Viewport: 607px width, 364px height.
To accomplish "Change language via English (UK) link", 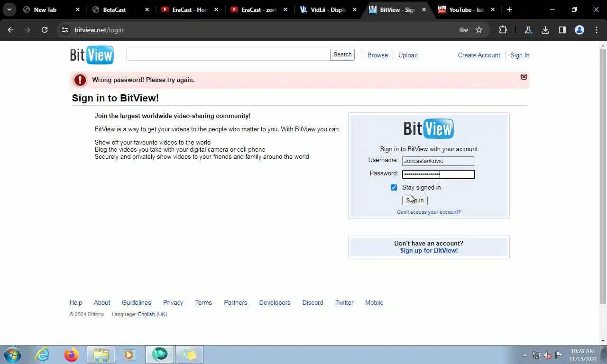I will 153,314.
